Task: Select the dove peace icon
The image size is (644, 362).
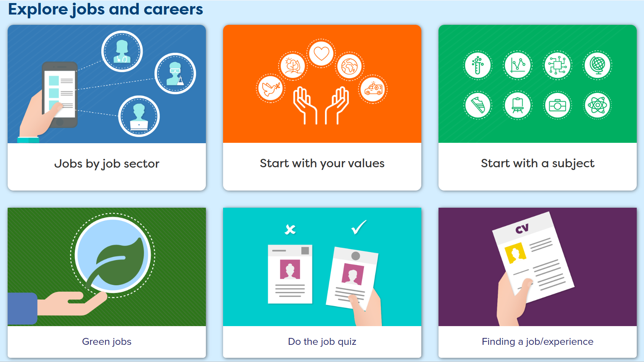Action: tap(270, 89)
